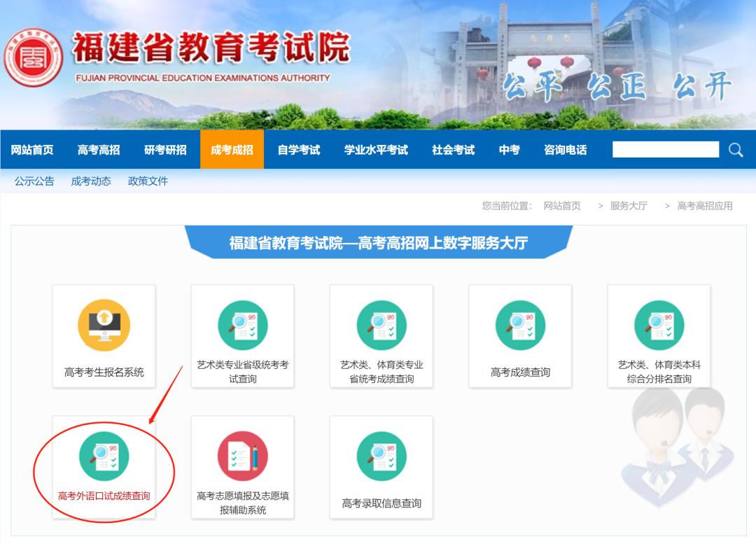Open 高考外语口试成绩查询 circled in red

pos(103,466)
